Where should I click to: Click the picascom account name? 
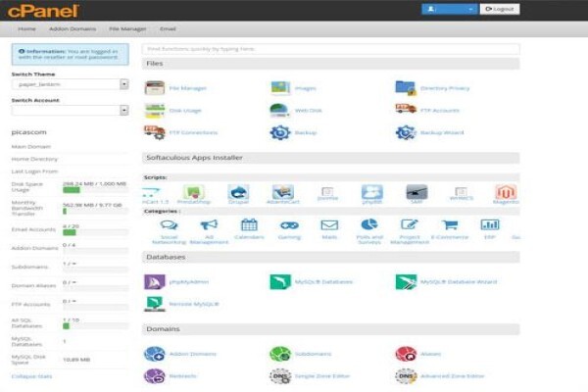(x=28, y=132)
